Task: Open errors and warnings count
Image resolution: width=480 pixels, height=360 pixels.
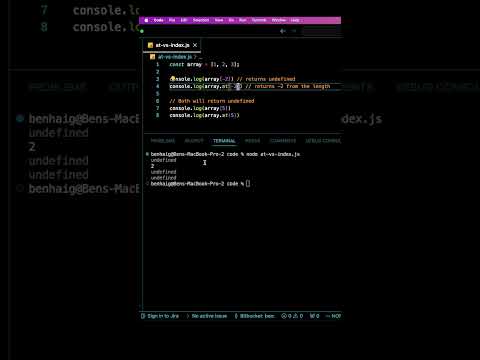Action: (x=292, y=316)
